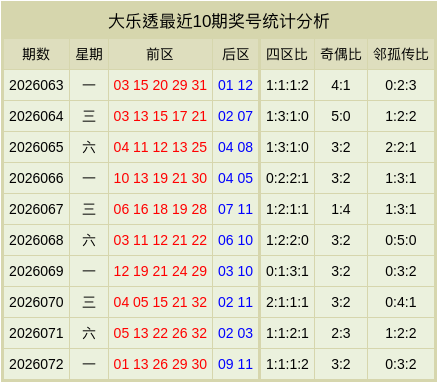Select the 后区 column header
438x383 pixels.
click(x=236, y=54)
